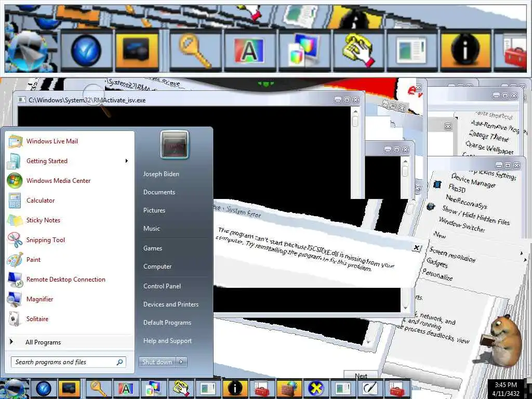532x399 pixels.
Task: Click the Next button in the background window
Action: click(x=361, y=376)
